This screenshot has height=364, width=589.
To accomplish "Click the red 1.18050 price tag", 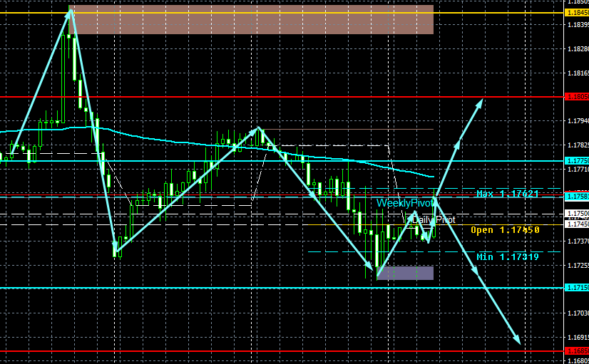I will tap(577, 97).
